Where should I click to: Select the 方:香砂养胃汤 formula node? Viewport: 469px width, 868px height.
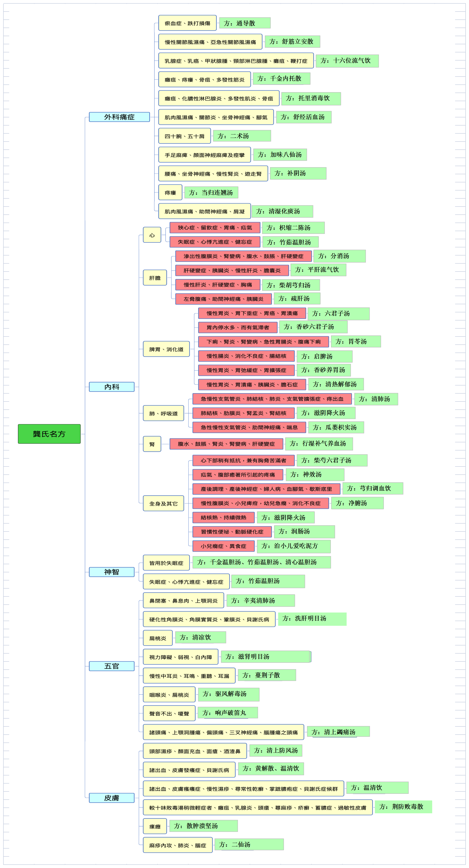pos(324,370)
